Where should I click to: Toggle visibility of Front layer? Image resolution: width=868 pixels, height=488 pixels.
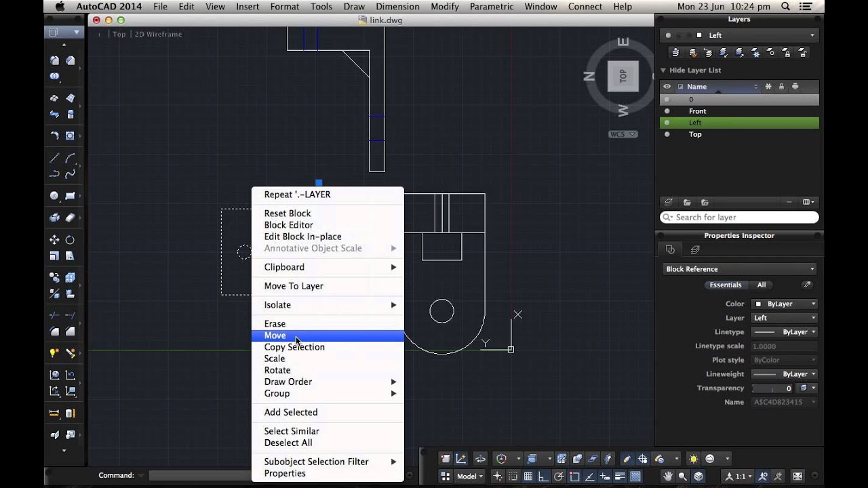click(667, 111)
